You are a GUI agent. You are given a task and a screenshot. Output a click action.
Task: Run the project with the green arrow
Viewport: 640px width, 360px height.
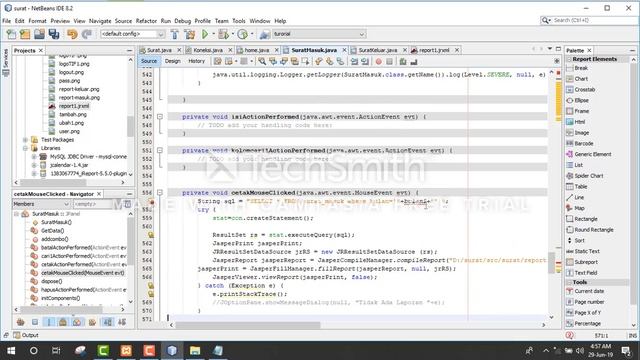(x=205, y=34)
